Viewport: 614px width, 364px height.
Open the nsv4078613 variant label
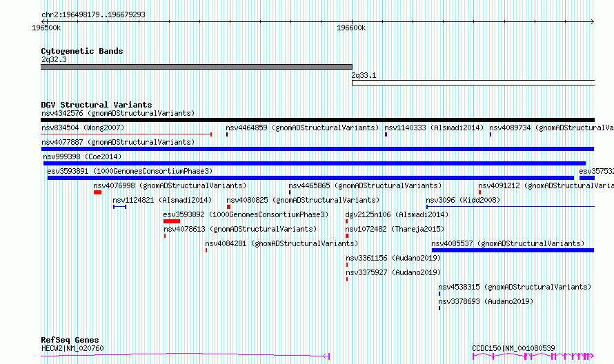(240, 229)
